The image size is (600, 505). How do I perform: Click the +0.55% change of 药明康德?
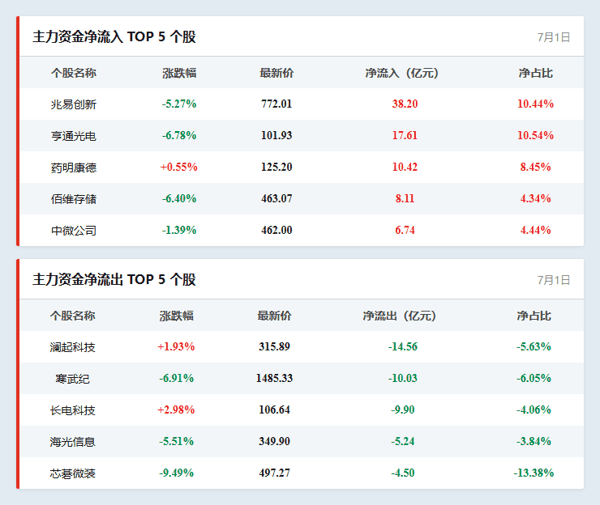click(179, 167)
